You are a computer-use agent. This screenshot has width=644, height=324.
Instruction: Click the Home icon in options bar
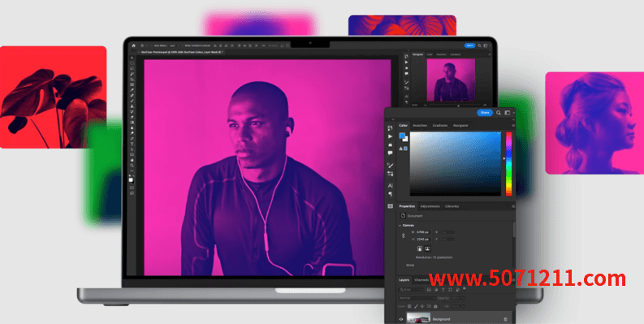(x=133, y=45)
